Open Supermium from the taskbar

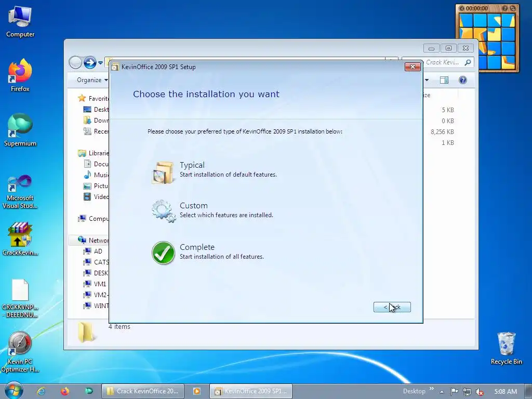pos(89,391)
